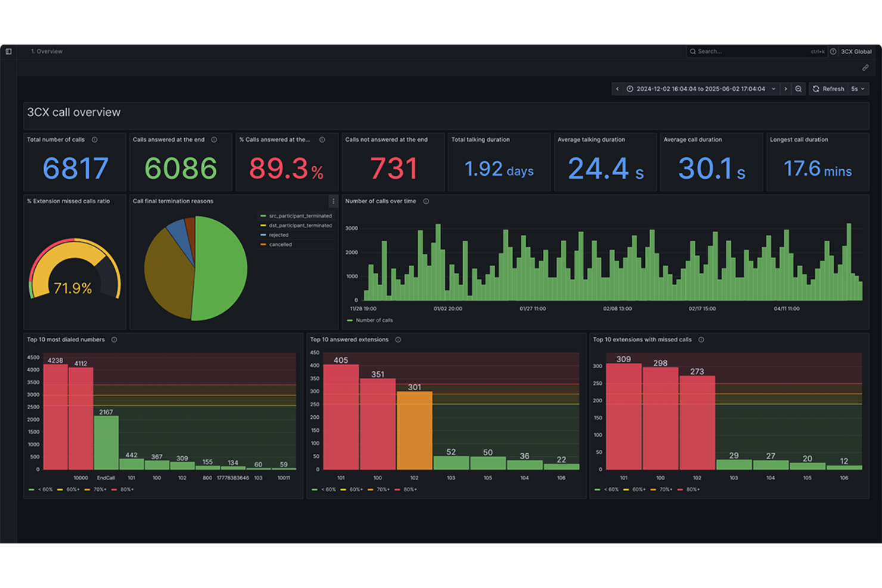This screenshot has width=882, height=588.
Task: Click the clock icon in the time range picker
Action: click(x=629, y=89)
